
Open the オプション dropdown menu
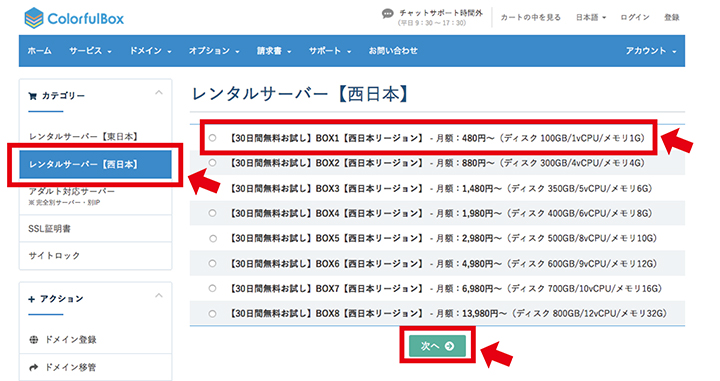214,51
